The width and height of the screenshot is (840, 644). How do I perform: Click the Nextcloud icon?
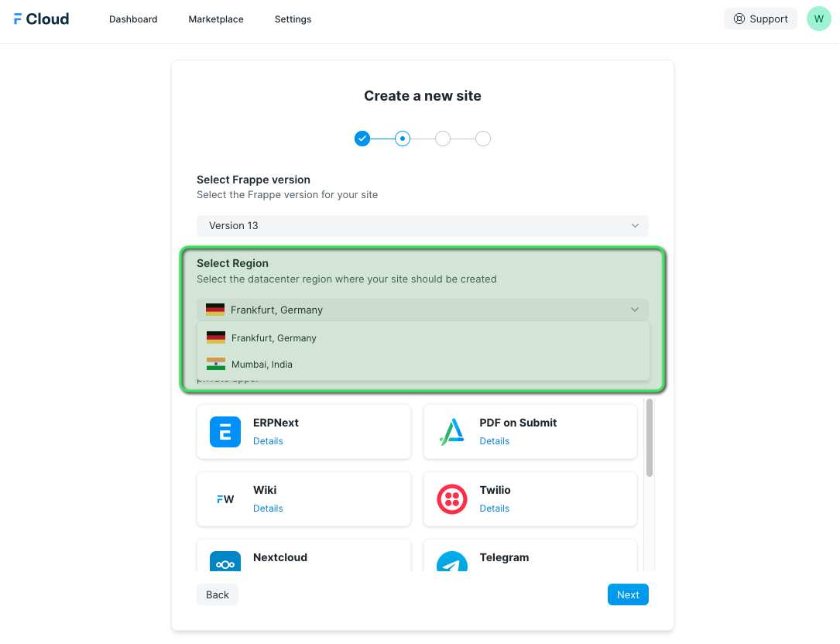(x=225, y=561)
